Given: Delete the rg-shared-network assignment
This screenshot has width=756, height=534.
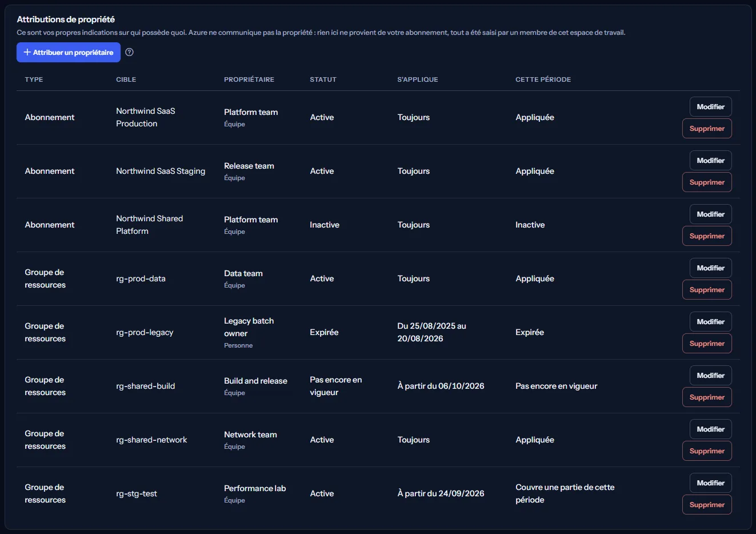Looking at the screenshot, I should (707, 451).
